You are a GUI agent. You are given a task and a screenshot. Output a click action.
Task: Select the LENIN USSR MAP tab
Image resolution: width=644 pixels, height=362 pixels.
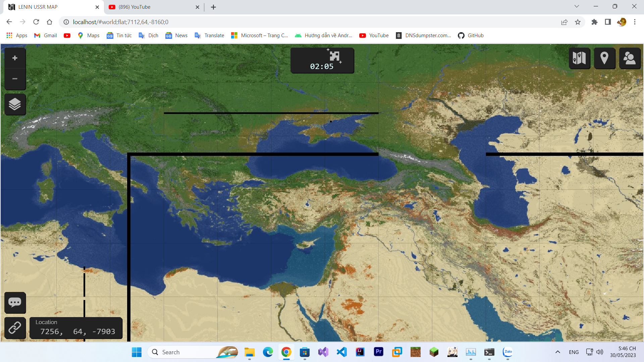click(50, 7)
